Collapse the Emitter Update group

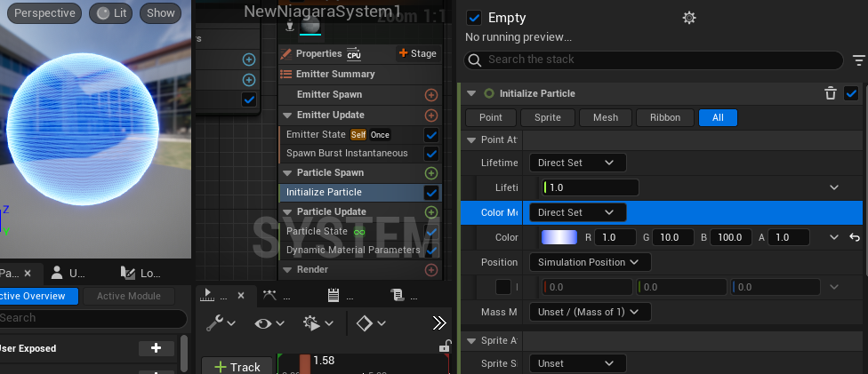click(287, 115)
